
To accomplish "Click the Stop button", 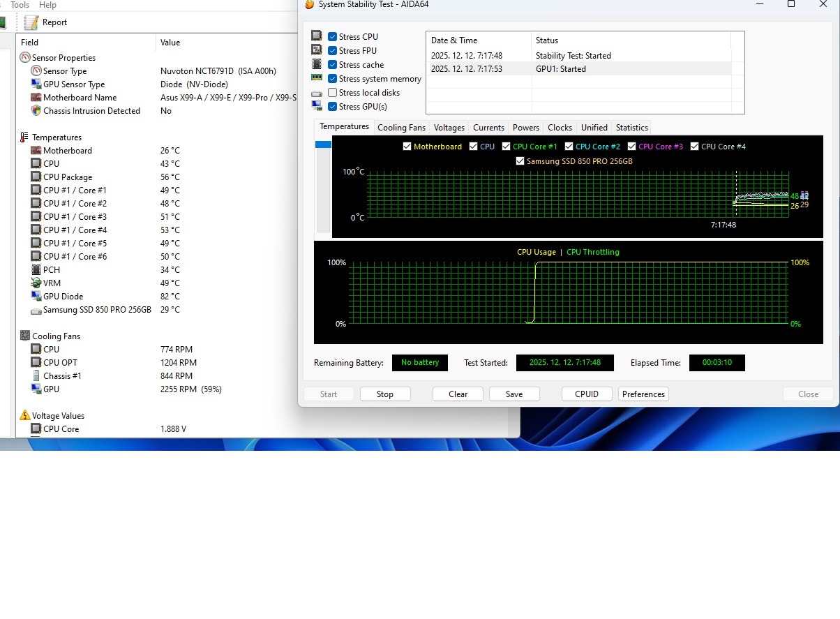I will click(x=385, y=394).
